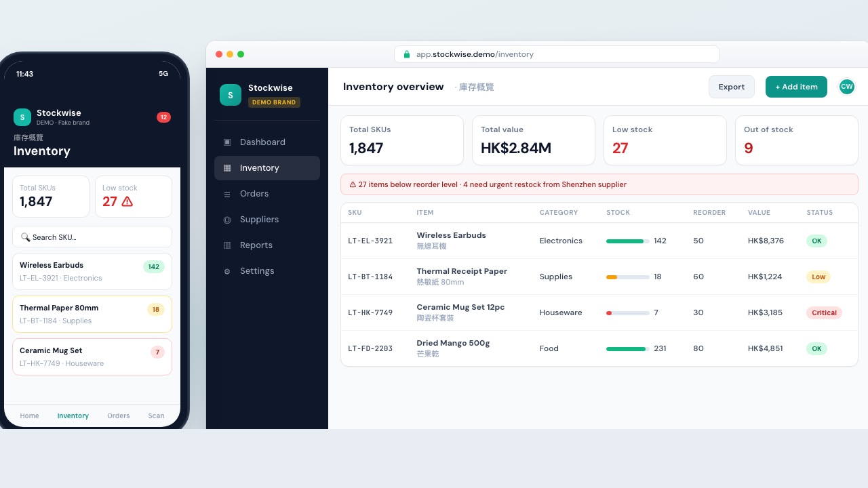Click the SKU column header
The height and width of the screenshot is (488, 868).
pyautogui.click(x=355, y=212)
